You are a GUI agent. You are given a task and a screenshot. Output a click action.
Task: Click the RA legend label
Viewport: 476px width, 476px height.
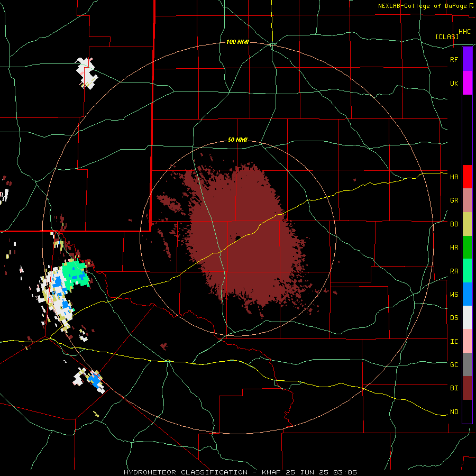tap(454, 271)
